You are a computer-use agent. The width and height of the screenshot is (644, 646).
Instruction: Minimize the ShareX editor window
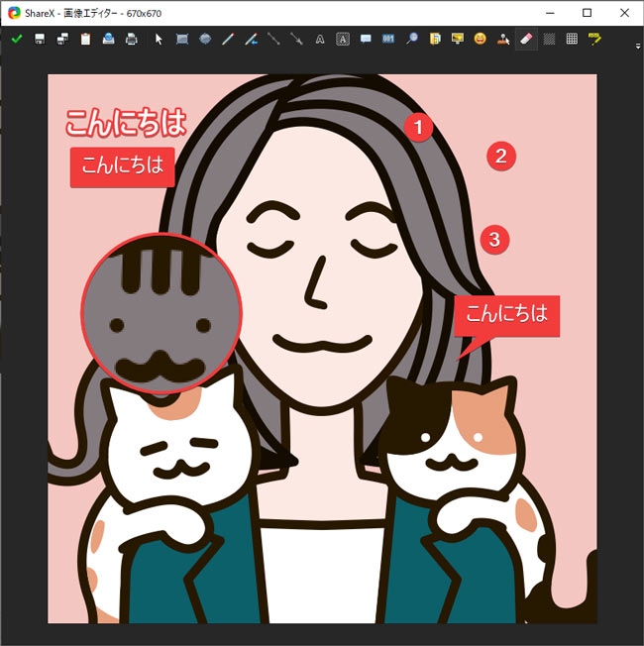click(550, 13)
